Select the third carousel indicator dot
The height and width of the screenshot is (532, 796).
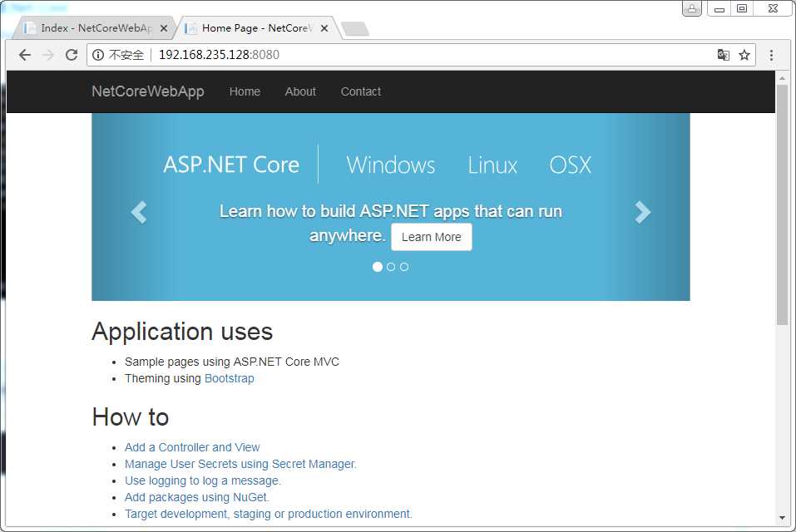[x=404, y=267]
